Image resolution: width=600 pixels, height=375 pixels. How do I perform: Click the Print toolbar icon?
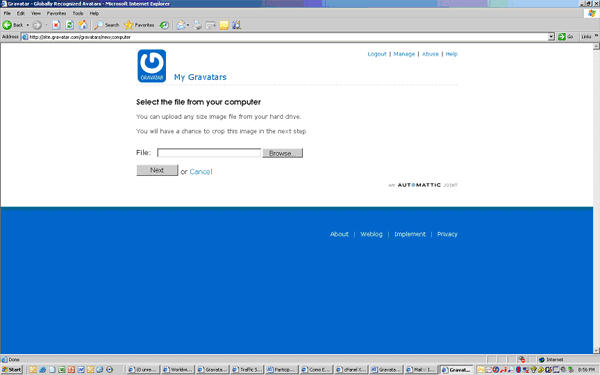[x=197, y=25]
